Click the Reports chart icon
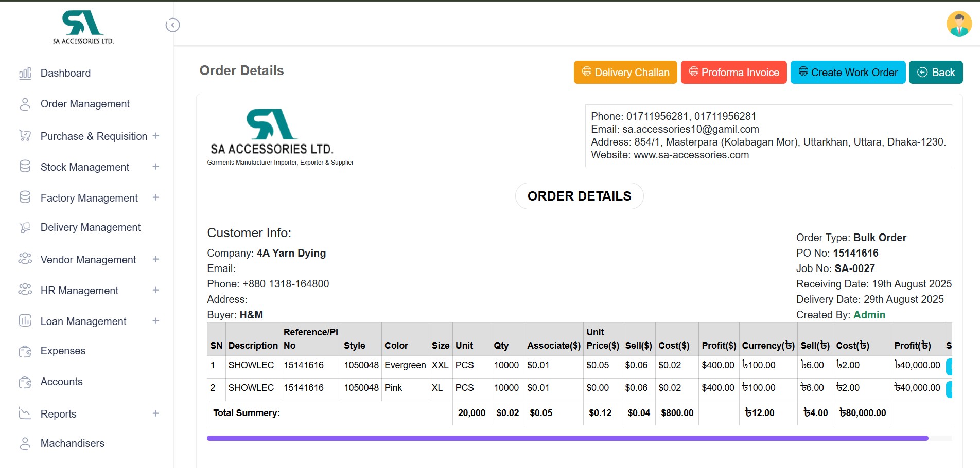This screenshot has width=980, height=468. [25, 413]
